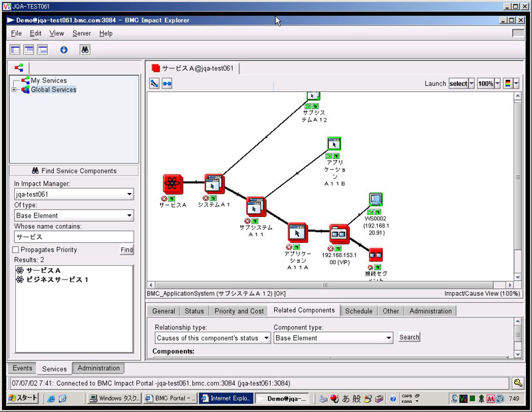Viewport: 532px width, 412px height.
Task: Toggle the Propagates Priority checkbox
Action: [x=15, y=250]
